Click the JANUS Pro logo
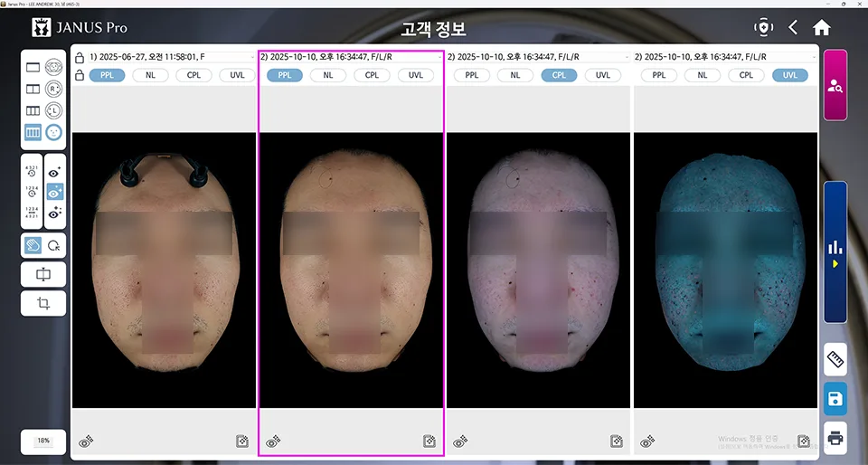This screenshot has width=868, height=465. 80,27
